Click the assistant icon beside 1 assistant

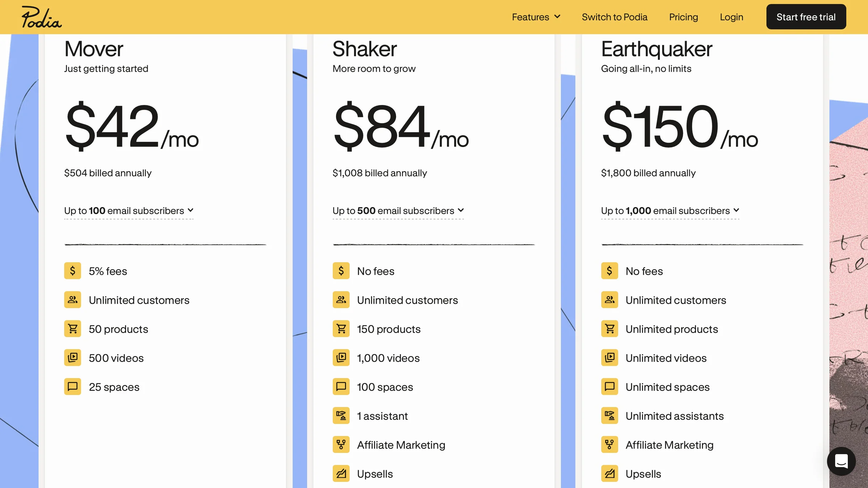point(341,416)
